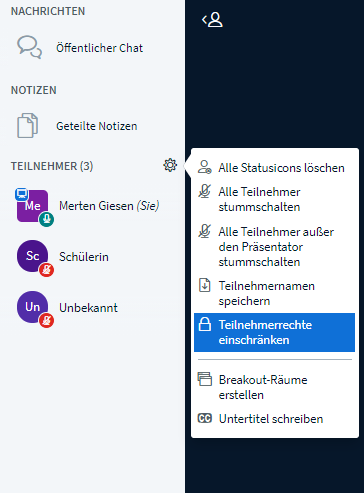Open the Me avatar with presenter badge

pos(33,206)
